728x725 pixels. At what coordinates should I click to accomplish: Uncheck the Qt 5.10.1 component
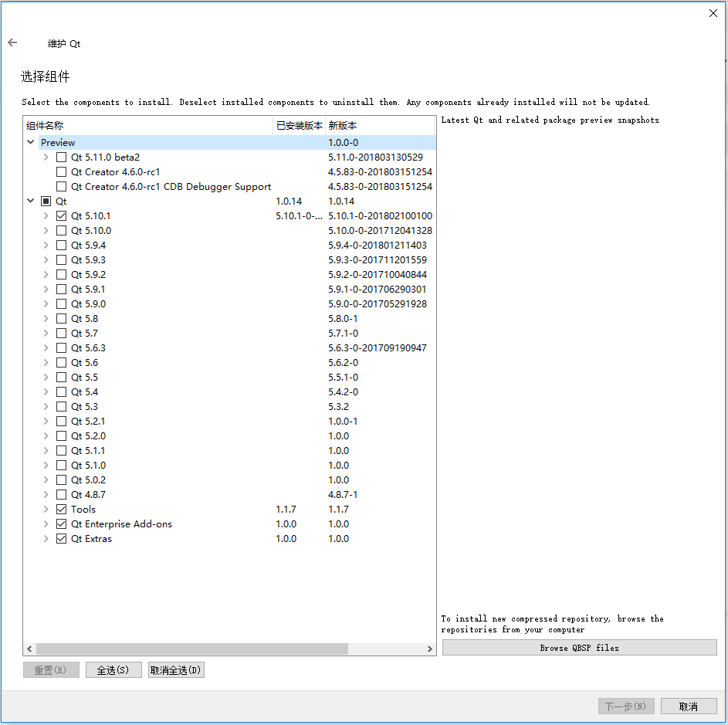point(61,215)
